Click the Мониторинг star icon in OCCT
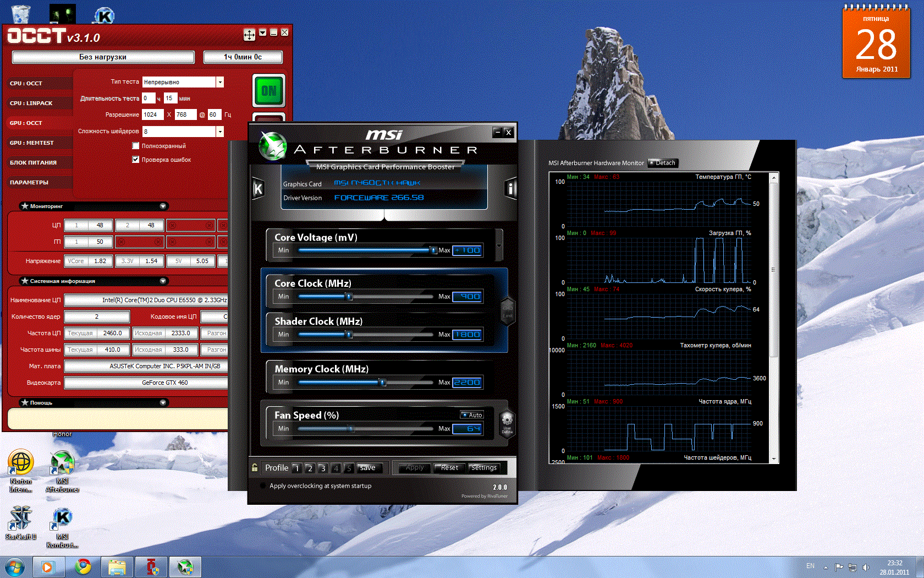924x578 pixels. [x=24, y=206]
